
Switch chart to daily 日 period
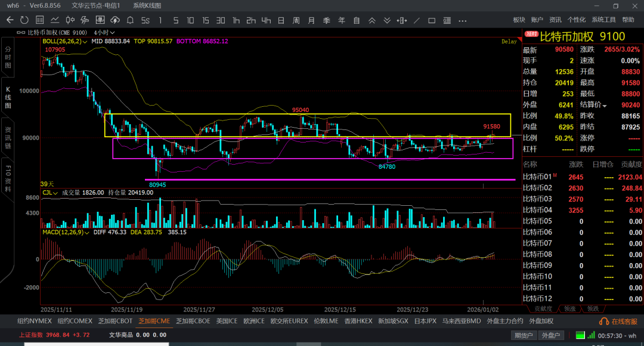281,20
